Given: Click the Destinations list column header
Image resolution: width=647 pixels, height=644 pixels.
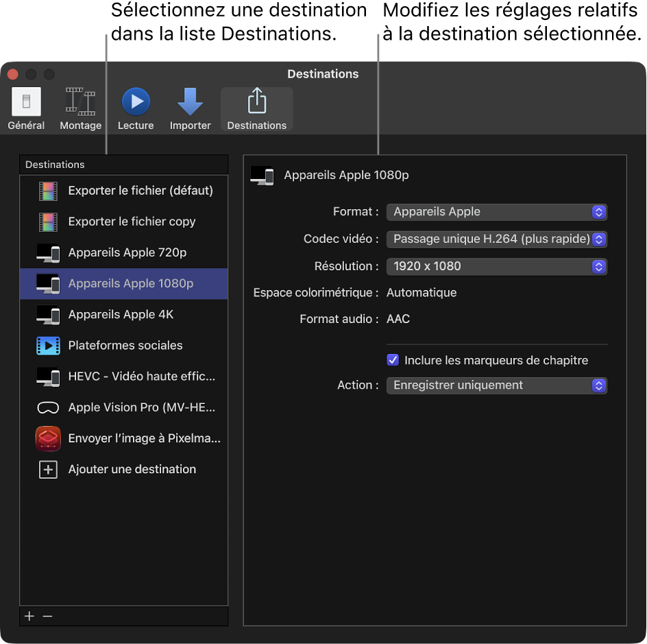Looking at the screenshot, I should point(124,165).
